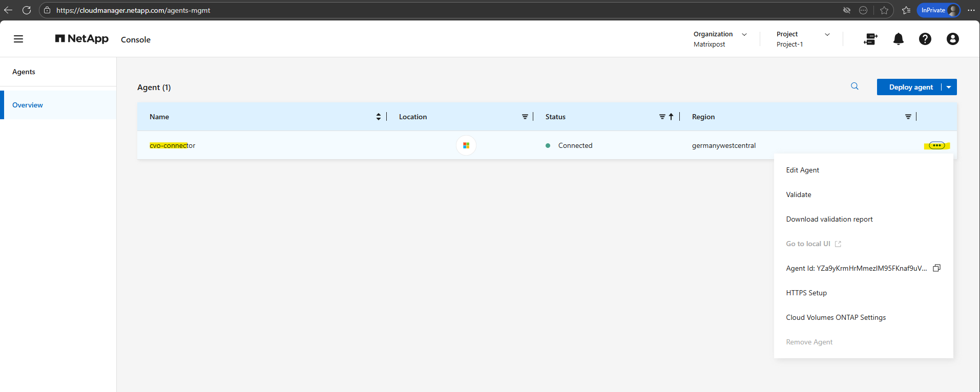Toggle ascending sort arrow on Status column
Viewport: 980px width, 392px height.
coord(671,117)
